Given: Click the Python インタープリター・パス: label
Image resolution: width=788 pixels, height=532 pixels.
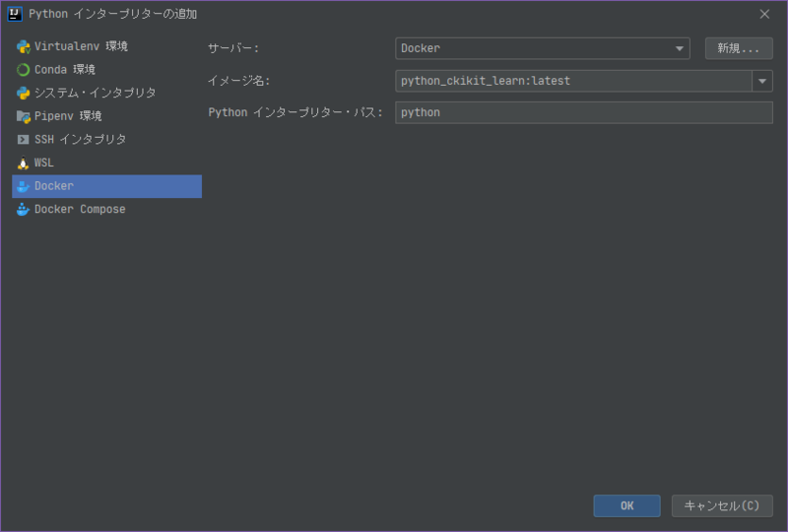Looking at the screenshot, I should click(x=295, y=112).
